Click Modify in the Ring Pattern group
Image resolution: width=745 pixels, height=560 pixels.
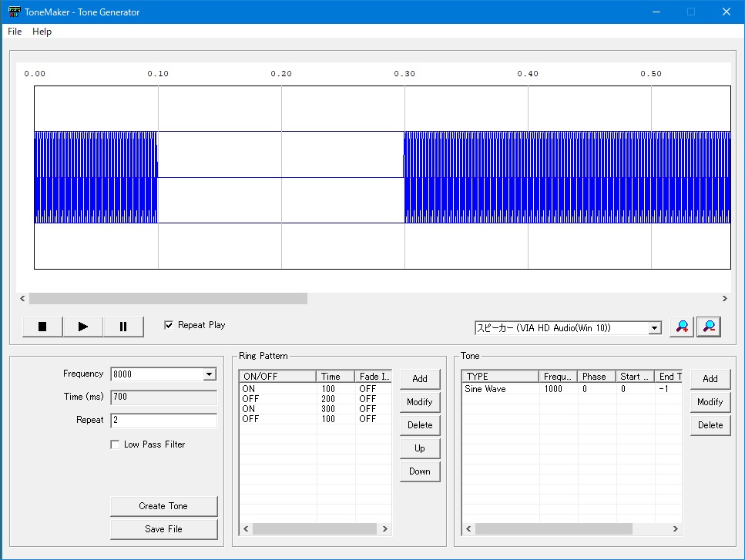click(x=420, y=402)
